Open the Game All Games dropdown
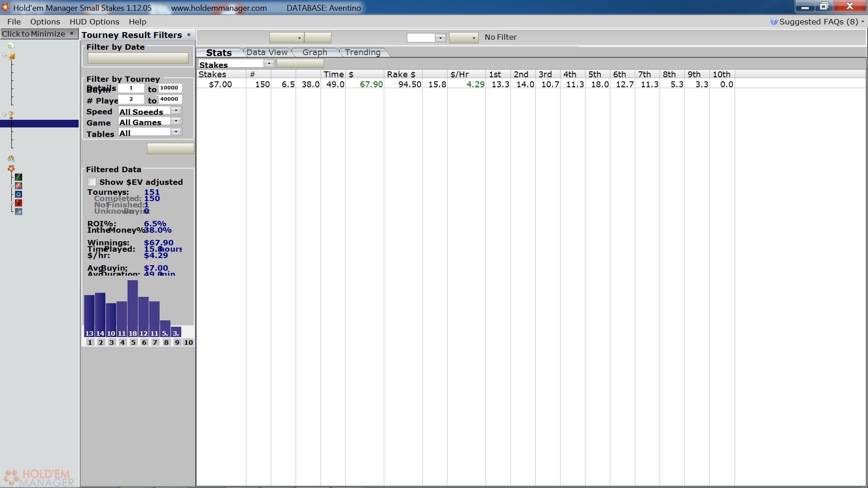The height and width of the screenshot is (488, 868). [x=176, y=121]
